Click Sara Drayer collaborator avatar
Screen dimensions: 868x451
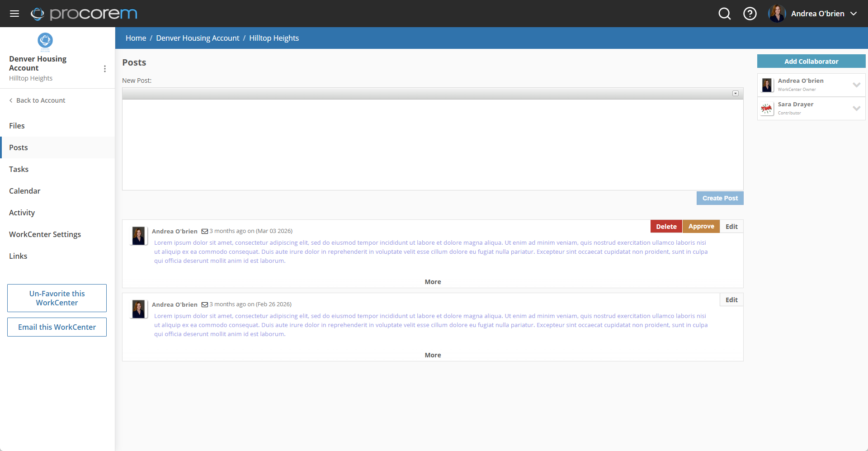(x=767, y=109)
